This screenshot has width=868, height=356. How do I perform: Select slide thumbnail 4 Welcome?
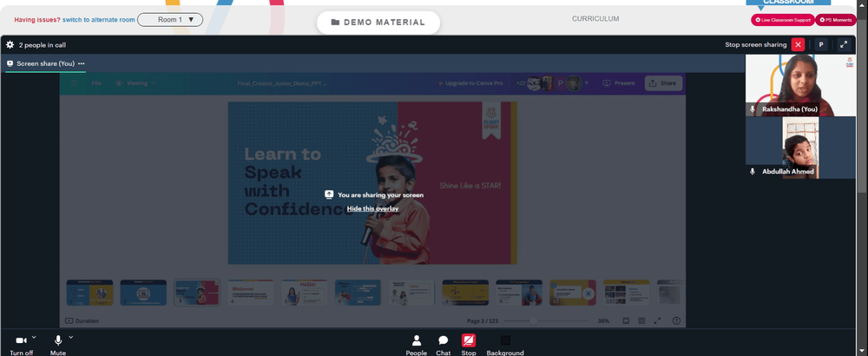point(251,293)
